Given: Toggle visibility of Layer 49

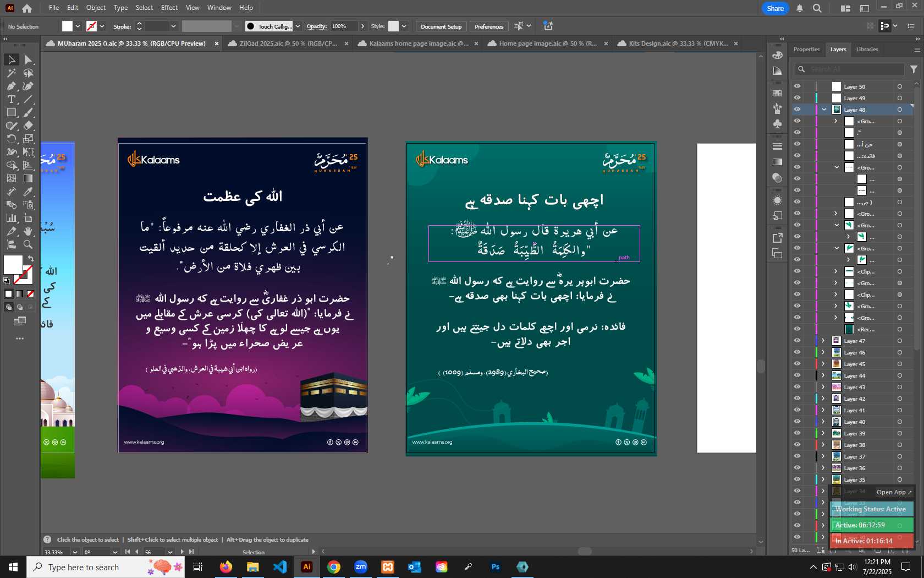Looking at the screenshot, I should 797,98.
